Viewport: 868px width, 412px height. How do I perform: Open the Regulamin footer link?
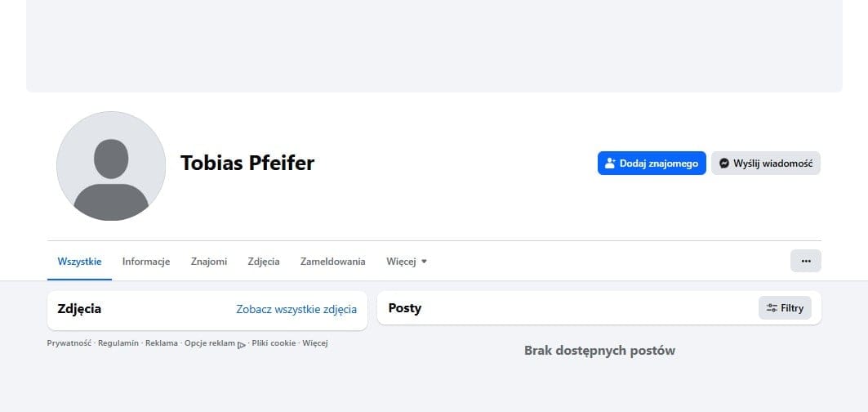click(x=118, y=343)
